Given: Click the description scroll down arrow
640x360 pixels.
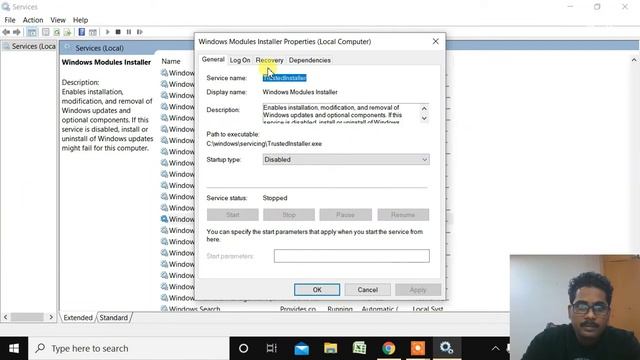Looking at the screenshot, I should coord(424,118).
